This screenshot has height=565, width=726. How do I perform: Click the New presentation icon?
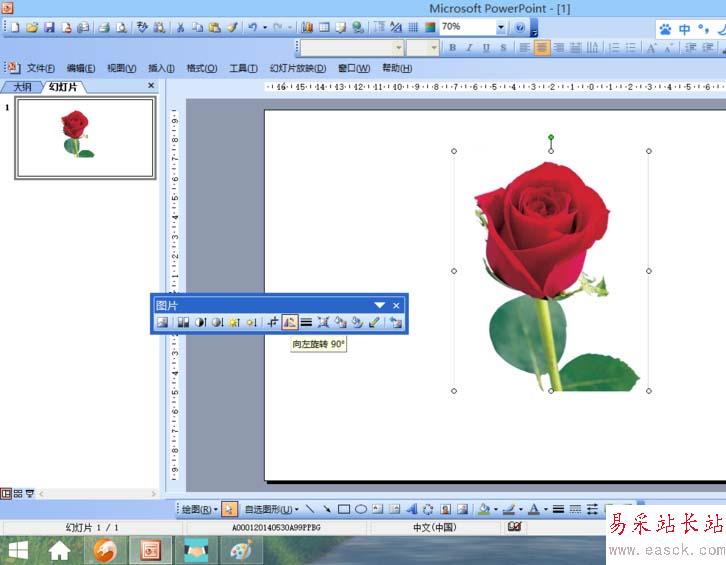point(15,27)
